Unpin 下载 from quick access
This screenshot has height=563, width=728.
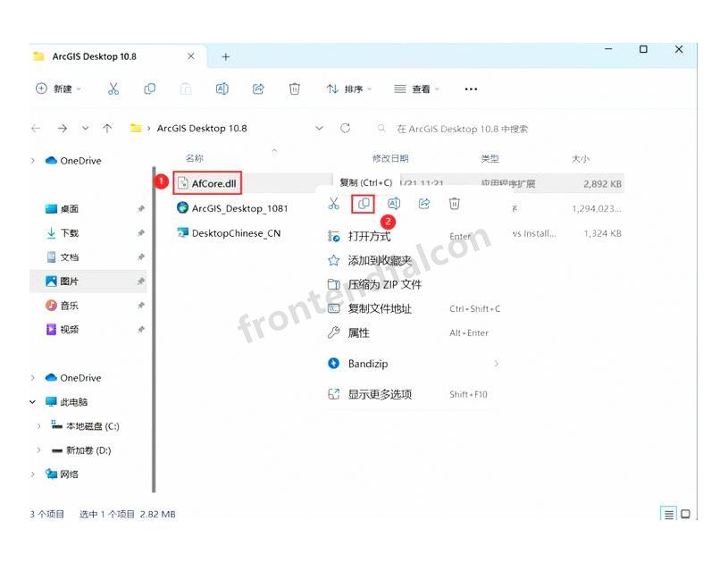140,233
